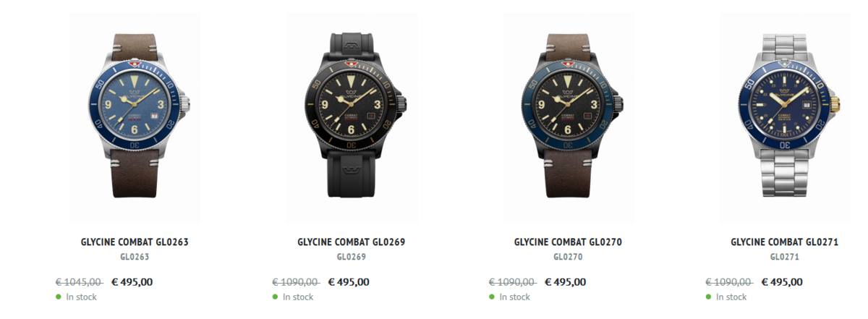Select the gray GL0269 SKU text

(352, 257)
